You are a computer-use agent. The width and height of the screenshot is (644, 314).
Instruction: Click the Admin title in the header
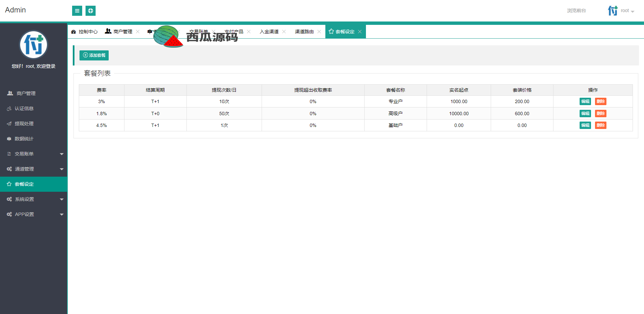coord(15,10)
